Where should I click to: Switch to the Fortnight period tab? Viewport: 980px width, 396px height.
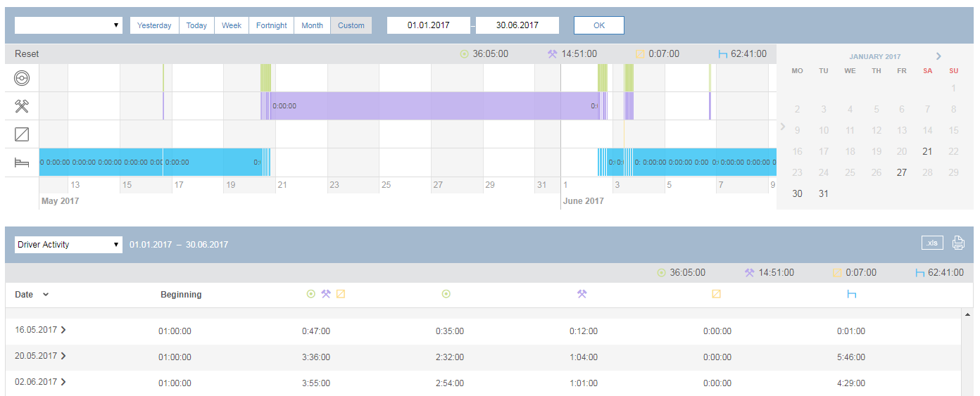point(271,25)
